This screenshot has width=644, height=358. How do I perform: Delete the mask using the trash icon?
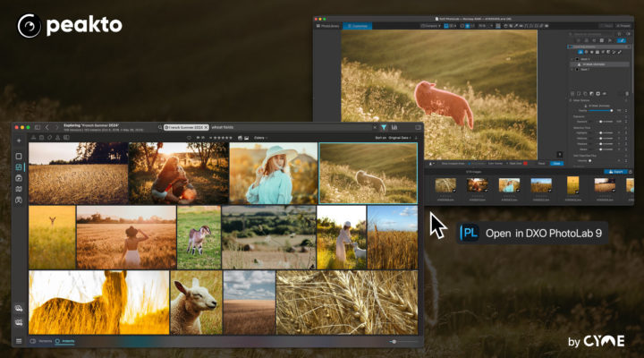point(627,94)
